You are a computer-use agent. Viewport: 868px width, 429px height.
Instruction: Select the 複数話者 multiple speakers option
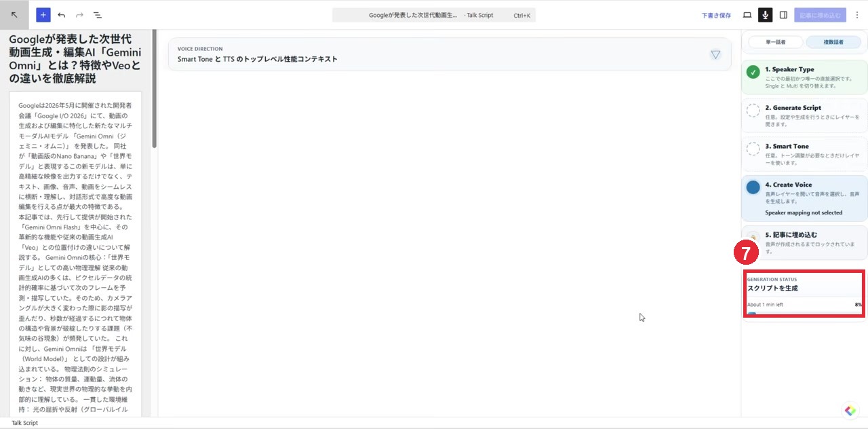point(833,42)
